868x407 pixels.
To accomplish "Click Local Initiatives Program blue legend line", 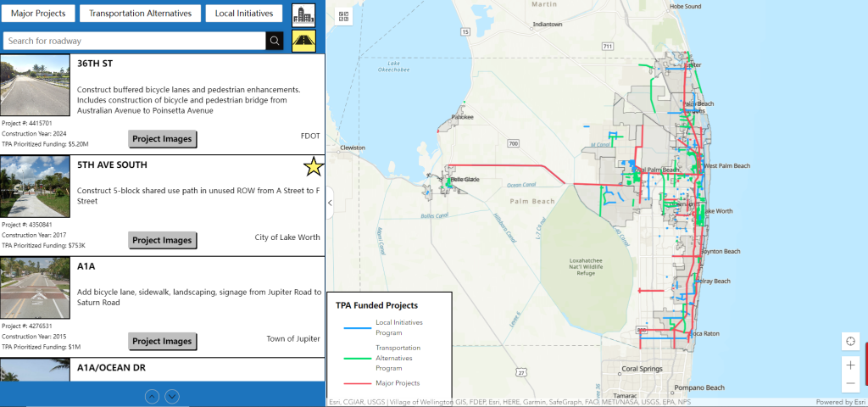I will (x=357, y=328).
